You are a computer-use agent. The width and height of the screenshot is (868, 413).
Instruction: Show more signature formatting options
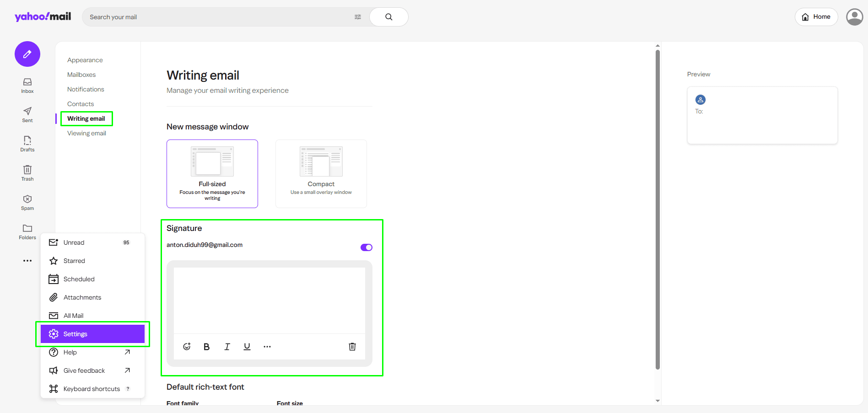coord(267,347)
